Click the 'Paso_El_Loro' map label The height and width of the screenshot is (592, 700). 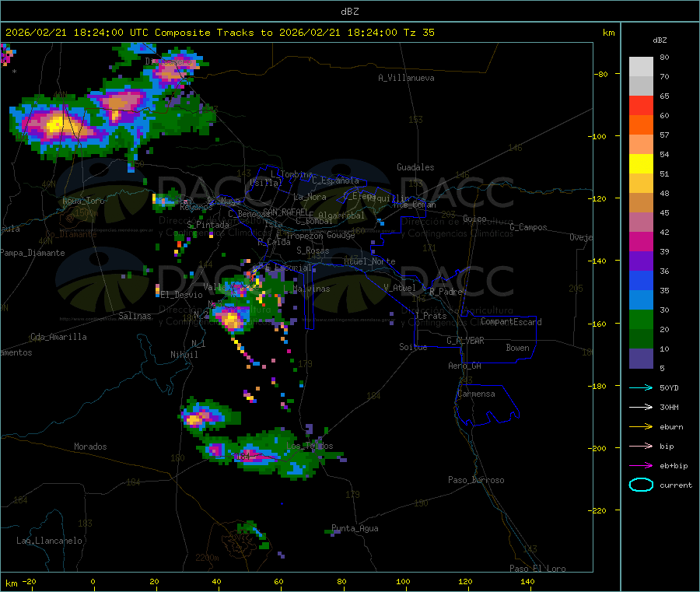(537, 569)
